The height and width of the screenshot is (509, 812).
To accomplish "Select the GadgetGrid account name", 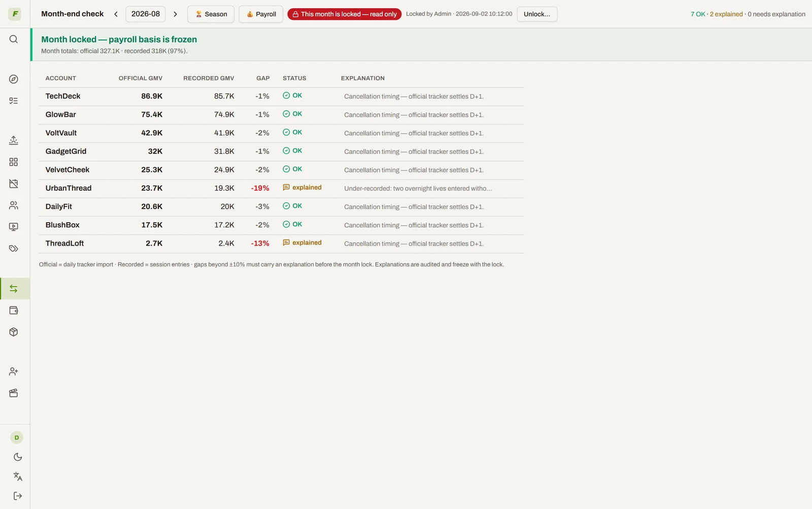I will pyautogui.click(x=66, y=151).
